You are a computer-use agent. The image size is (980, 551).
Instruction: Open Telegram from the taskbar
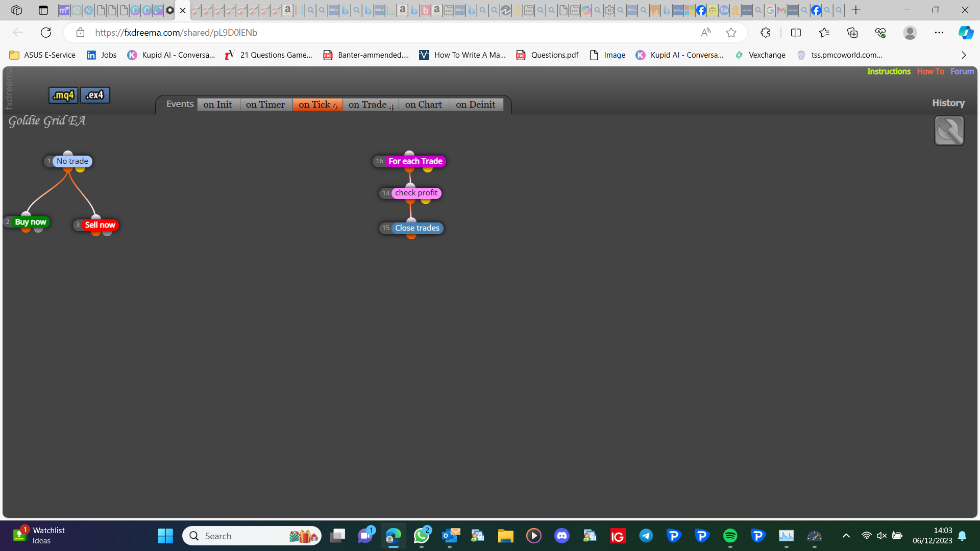pyautogui.click(x=646, y=536)
